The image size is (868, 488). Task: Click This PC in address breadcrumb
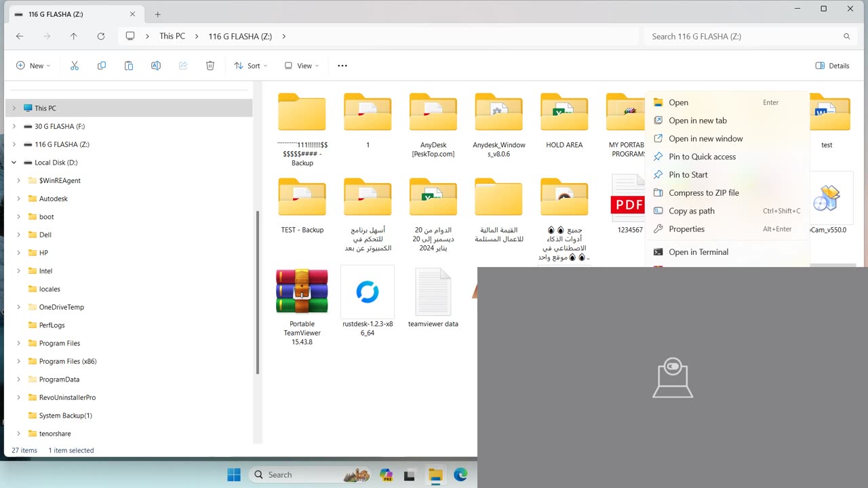[172, 37]
